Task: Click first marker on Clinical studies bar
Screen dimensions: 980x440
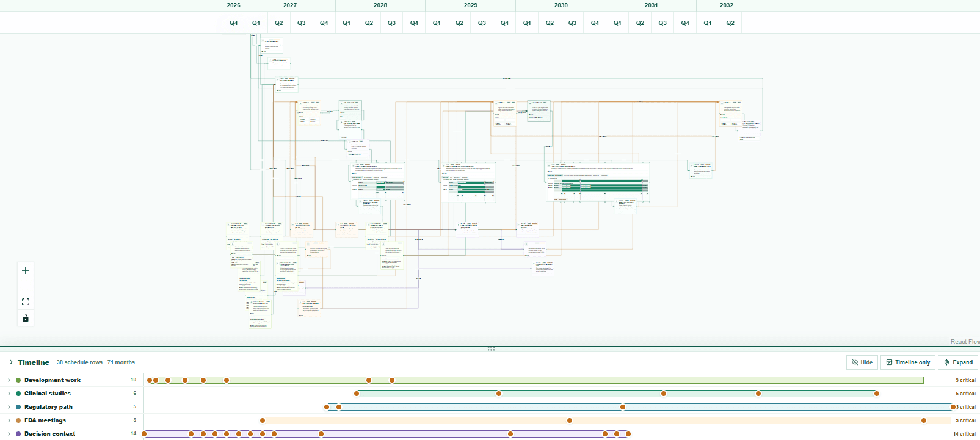Action: click(x=357, y=394)
